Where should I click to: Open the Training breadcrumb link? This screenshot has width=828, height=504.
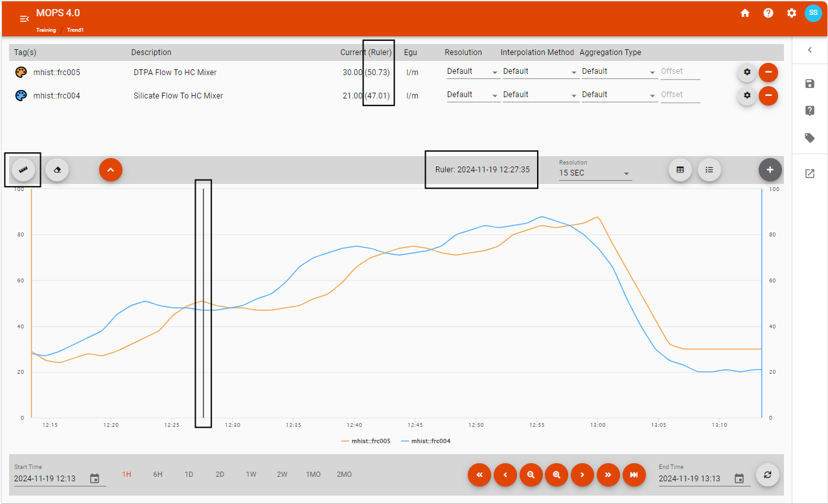[46, 29]
